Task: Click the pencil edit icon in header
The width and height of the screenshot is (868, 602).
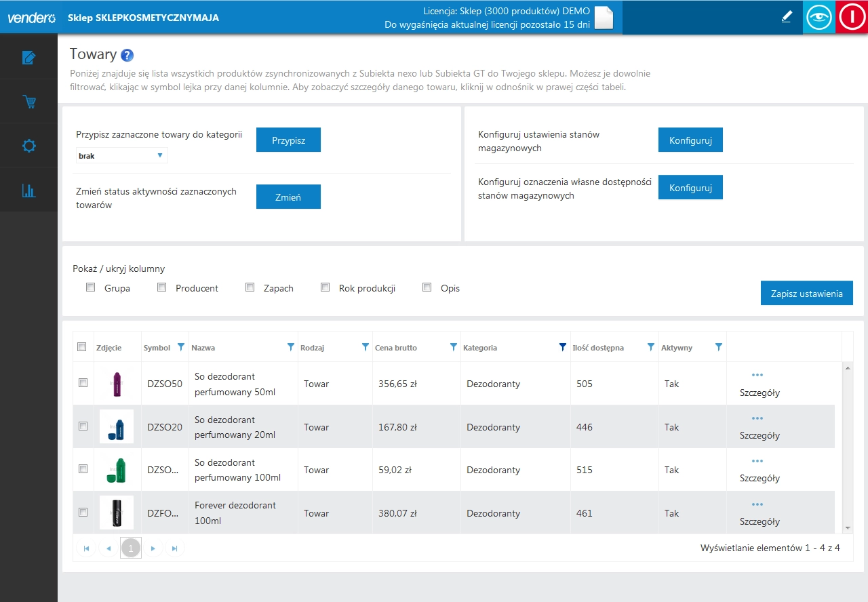Action: coord(787,18)
